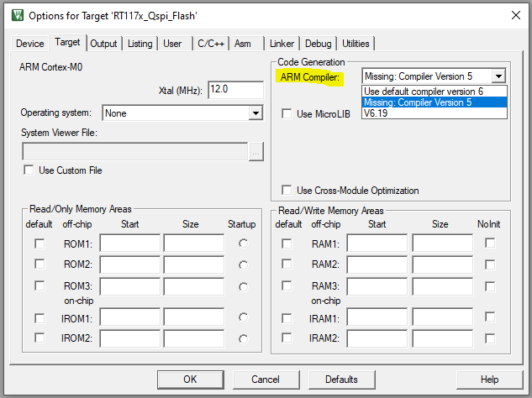
Task: Enable the Use MicroLIB checkbox
Action: point(287,113)
